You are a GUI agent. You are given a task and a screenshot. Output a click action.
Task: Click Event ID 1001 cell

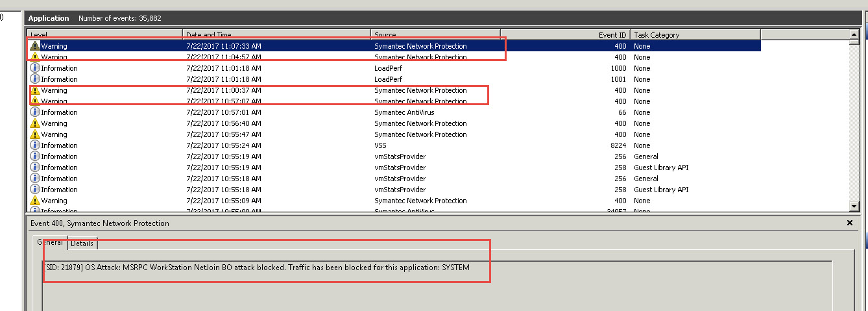pos(618,79)
